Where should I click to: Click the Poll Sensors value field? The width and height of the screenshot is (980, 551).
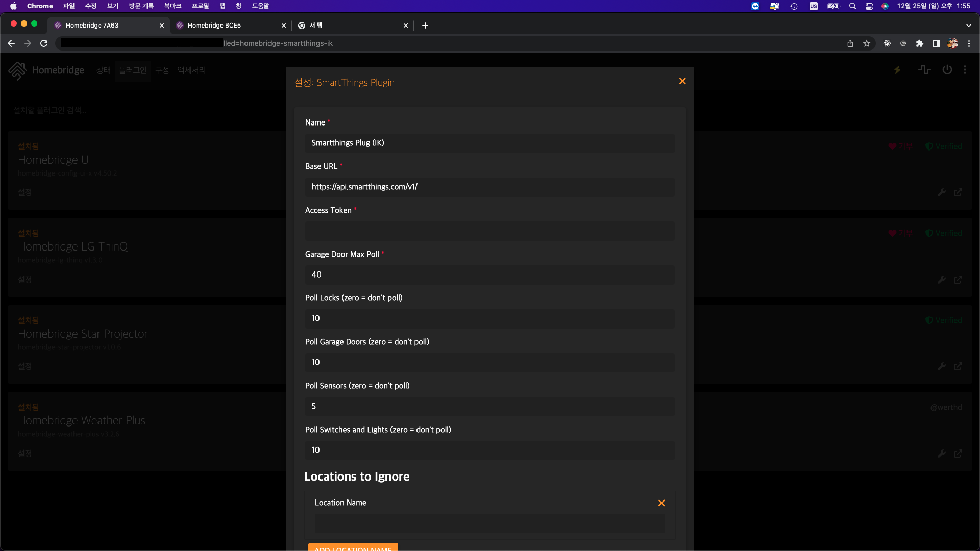(489, 407)
